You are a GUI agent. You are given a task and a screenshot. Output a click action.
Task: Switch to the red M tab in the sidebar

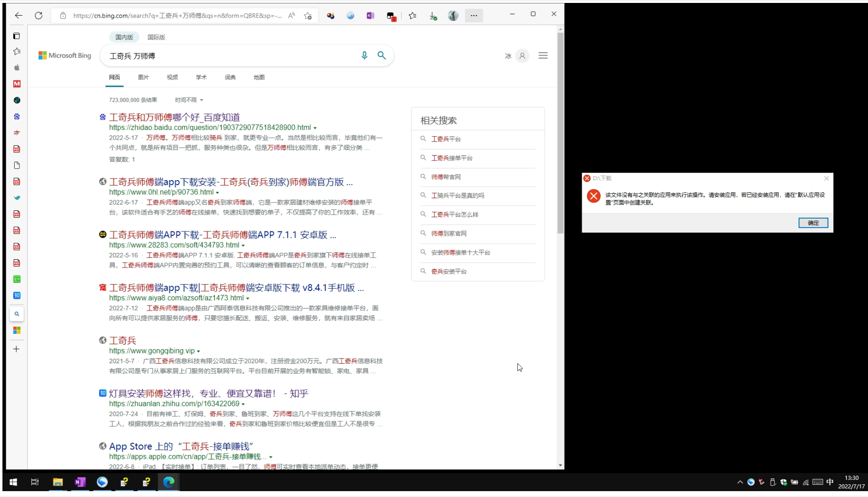[17, 84]
